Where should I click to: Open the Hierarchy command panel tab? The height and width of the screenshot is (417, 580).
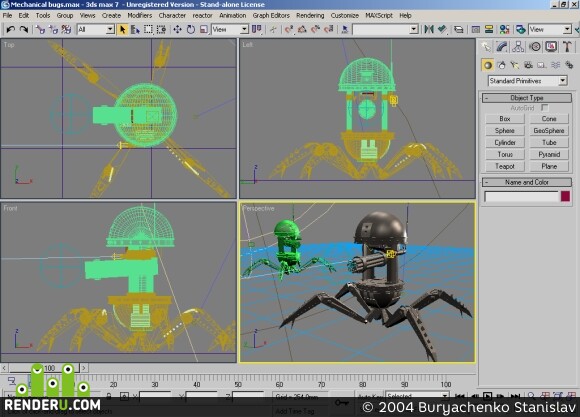tap(518, 47)
